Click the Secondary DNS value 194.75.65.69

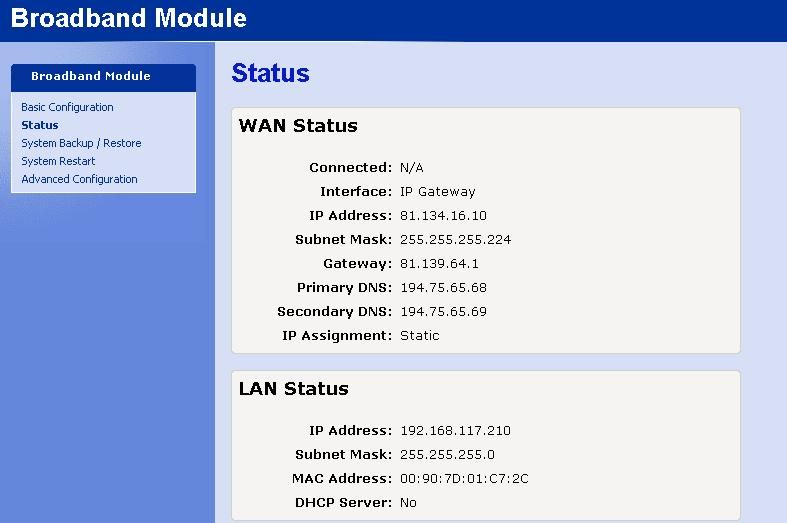[443, 312]
